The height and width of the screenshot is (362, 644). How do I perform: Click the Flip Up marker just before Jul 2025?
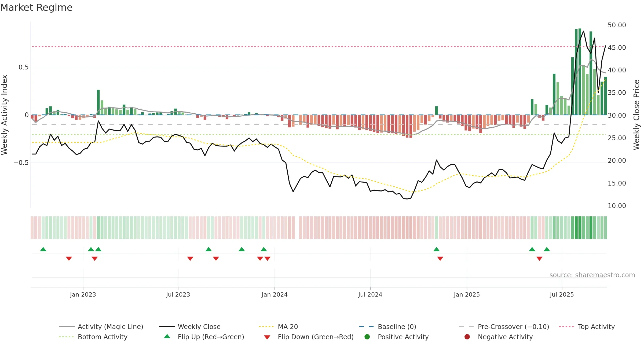[547, 249]
